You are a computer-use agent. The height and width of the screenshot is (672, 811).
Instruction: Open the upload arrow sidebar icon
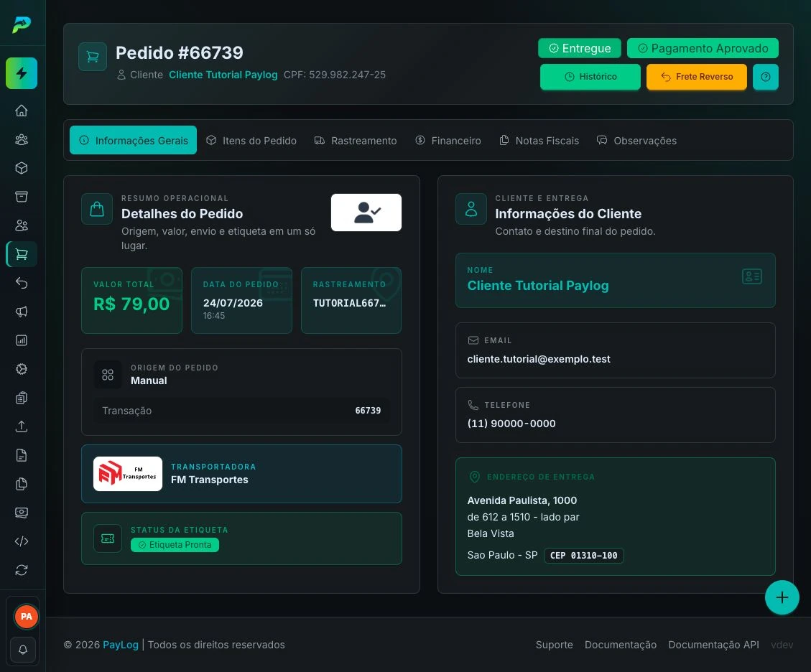pyautogui.click(x=22, y=426)
